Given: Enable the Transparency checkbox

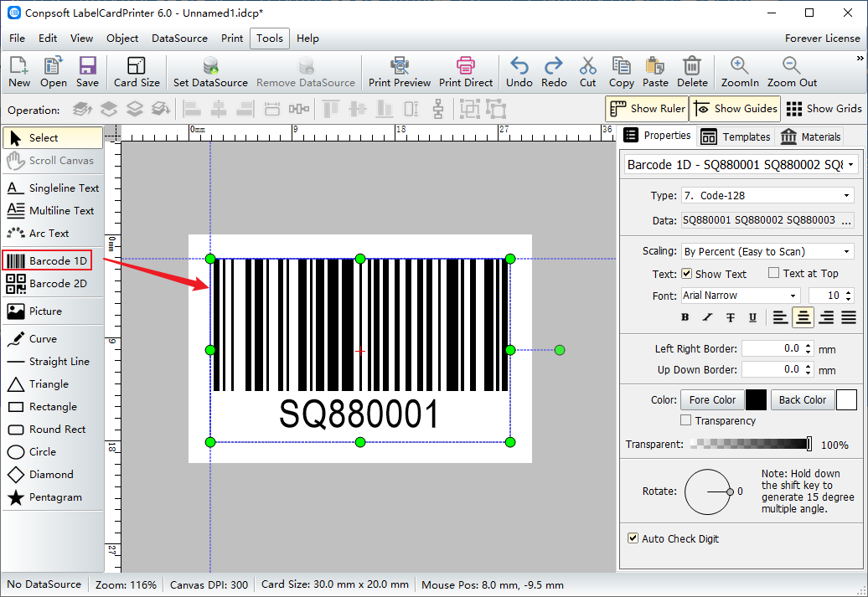Looking at the screenshot, I should point(686,420).
